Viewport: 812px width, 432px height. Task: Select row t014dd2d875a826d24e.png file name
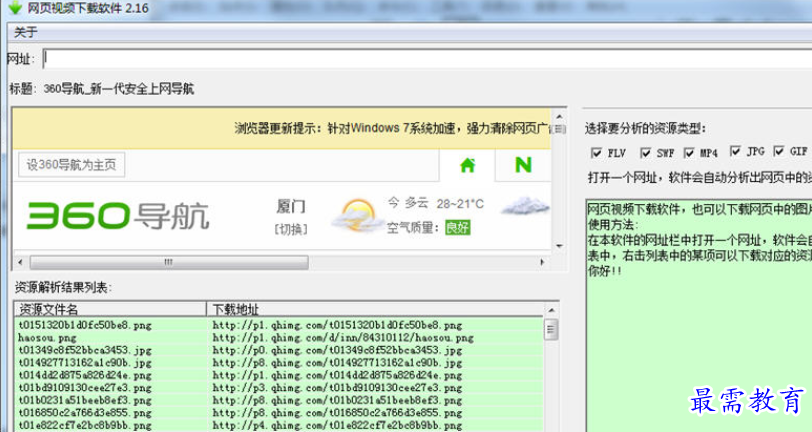pyautogui.click(x=85, y=375)
